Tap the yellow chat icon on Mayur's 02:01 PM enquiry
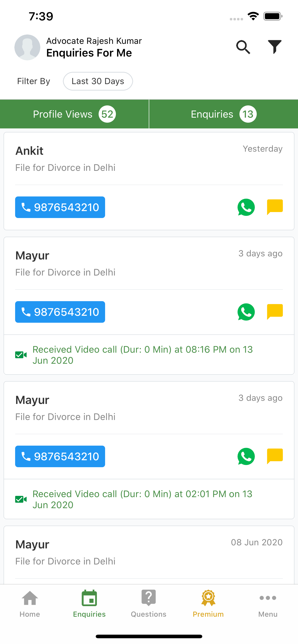 tap(275, 456)
